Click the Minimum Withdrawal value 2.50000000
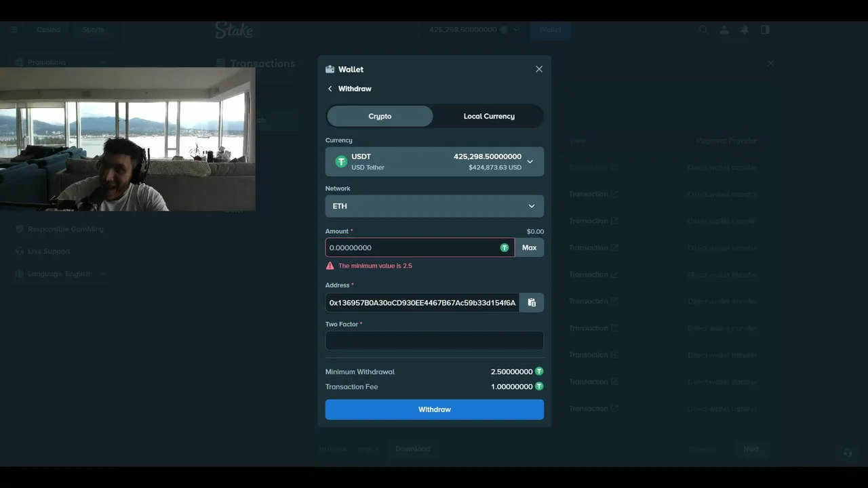868x488 pixels. point(512,371)
